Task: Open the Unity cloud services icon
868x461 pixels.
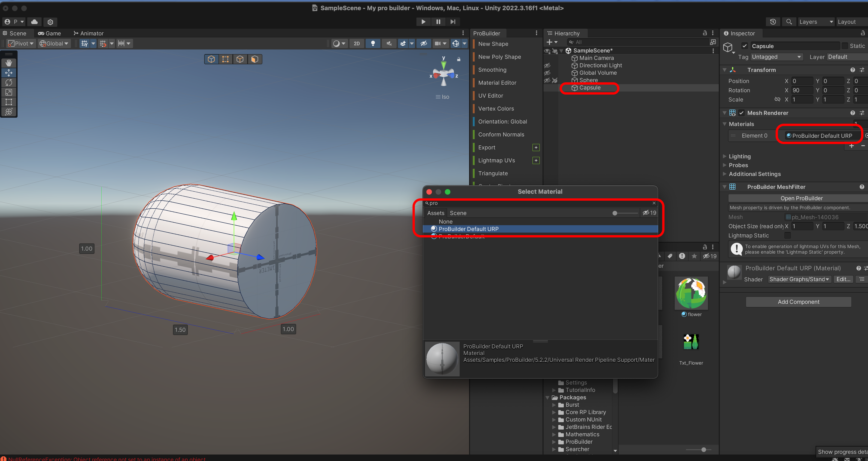Action: pyautogui.click(x=34, y=22)
